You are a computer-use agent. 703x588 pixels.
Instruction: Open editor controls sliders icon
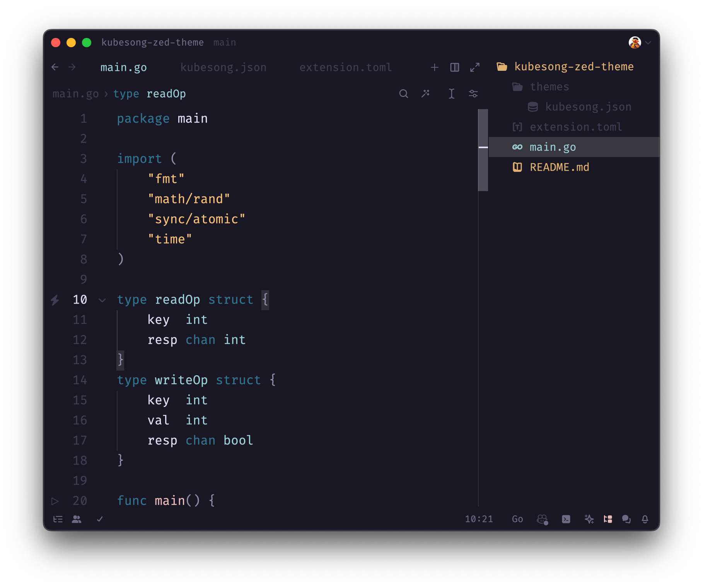[473, 94]
